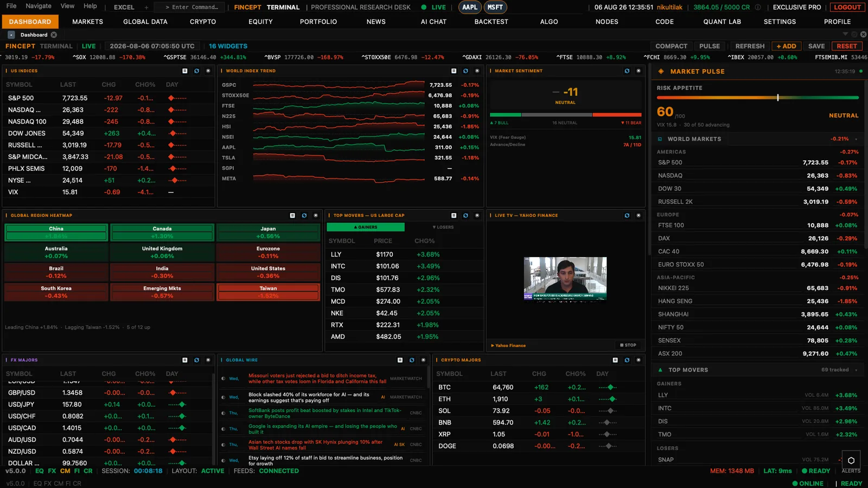This screenshot has width=868, height=488.
Task: Remove the US Indices widget
Action: (208, 71)
